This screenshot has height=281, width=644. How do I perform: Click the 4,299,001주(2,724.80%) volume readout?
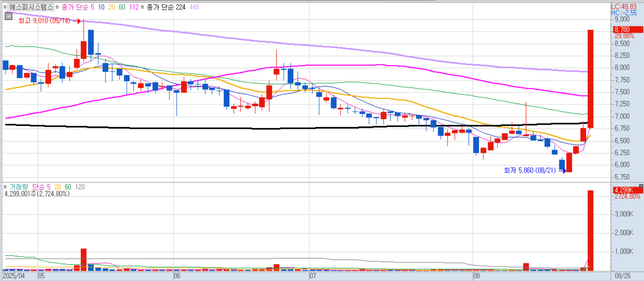tap(37, 194)
